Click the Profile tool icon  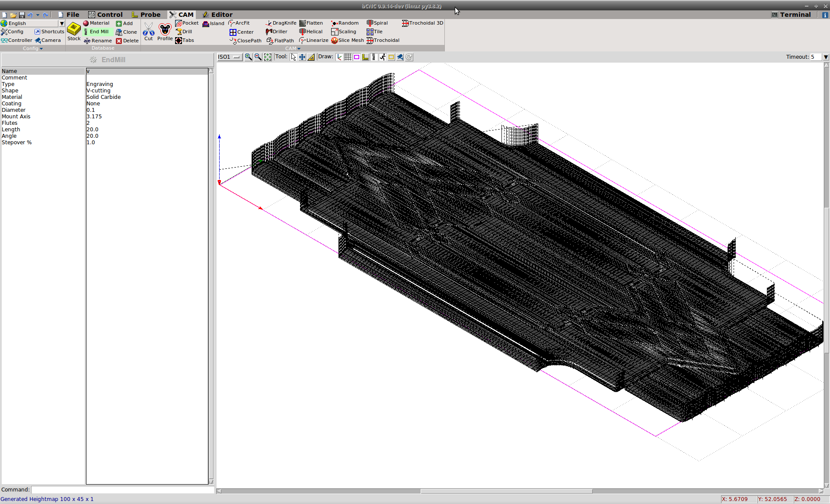click(x=165, y=31)
